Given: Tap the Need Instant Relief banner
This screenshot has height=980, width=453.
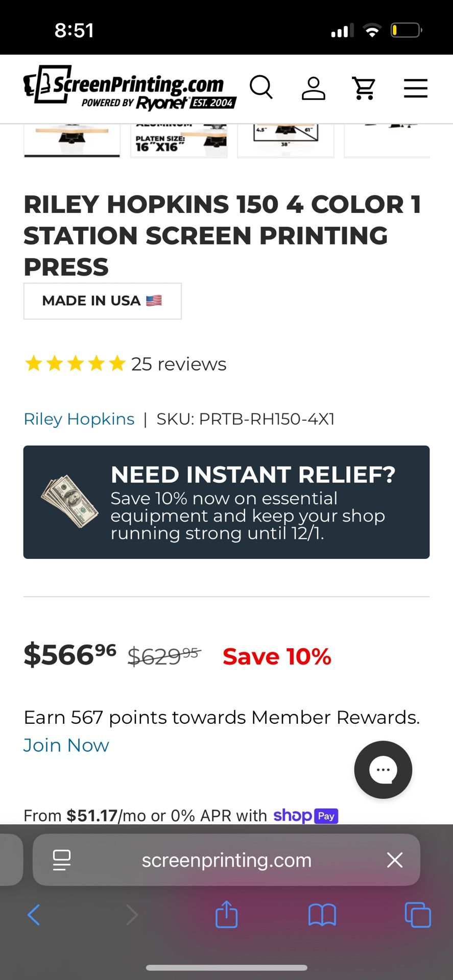Looking at the screenshot, I should click(x=226, y=502).
